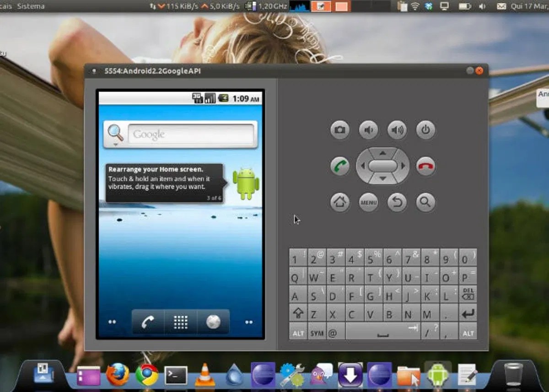The height and width of the screenshot is (392, 549).
Task: Open the purple download arrow dock icon
Action: click(x=350, y=374)
